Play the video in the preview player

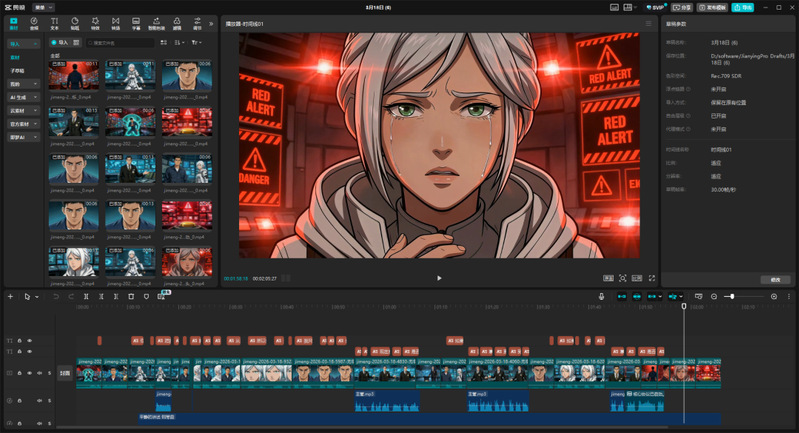[439, 278]
